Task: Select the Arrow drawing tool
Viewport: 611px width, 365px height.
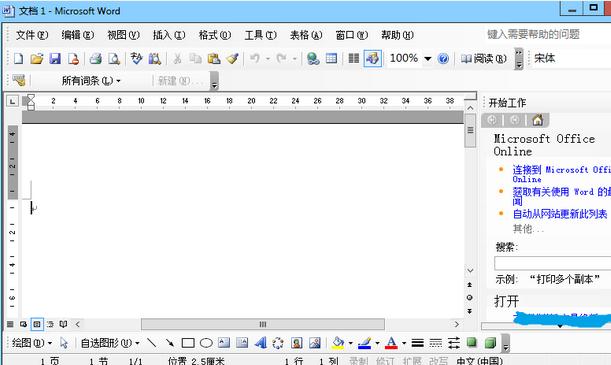Action: (170, 343)
